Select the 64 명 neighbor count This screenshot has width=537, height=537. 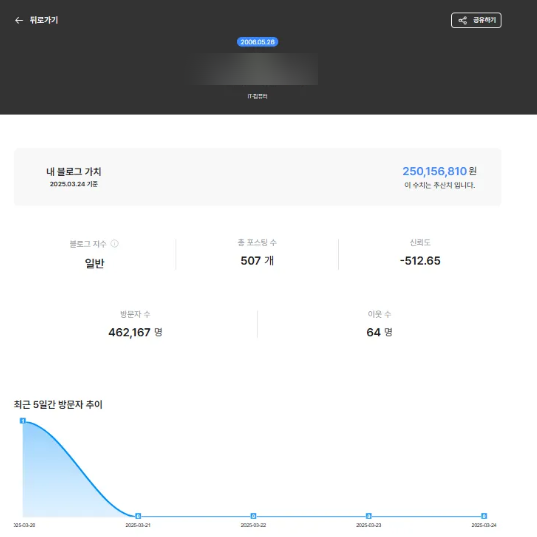[379, 332]
